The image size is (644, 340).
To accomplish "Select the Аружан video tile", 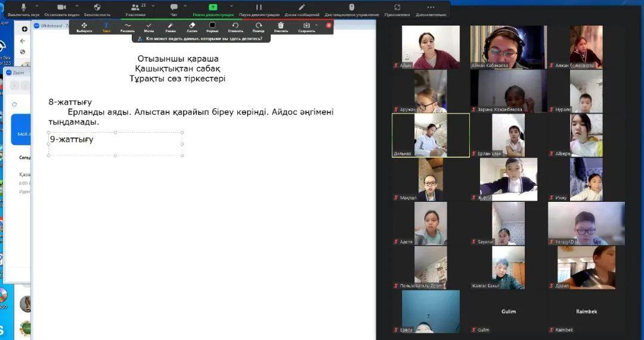I will coord(431,91).
